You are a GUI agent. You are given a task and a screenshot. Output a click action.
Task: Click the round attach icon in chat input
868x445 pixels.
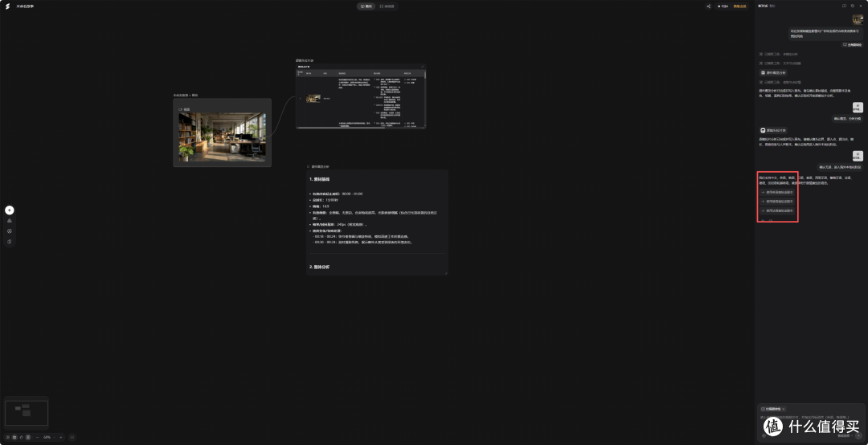(764, 435)
